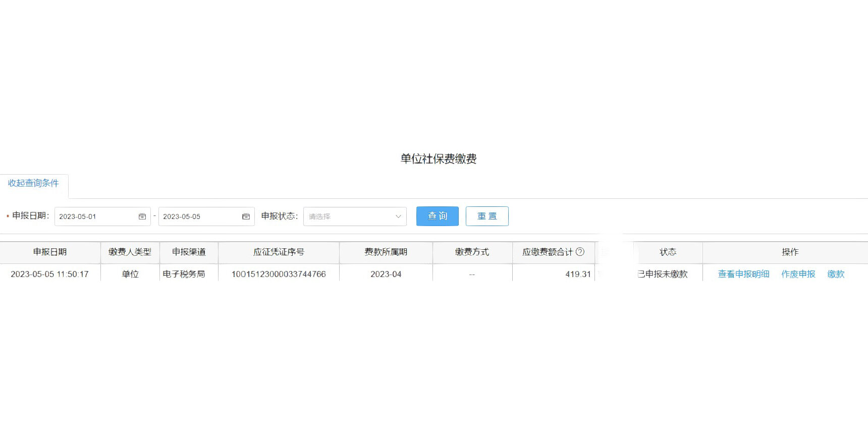Select the 状态 column header

(668, 252)
